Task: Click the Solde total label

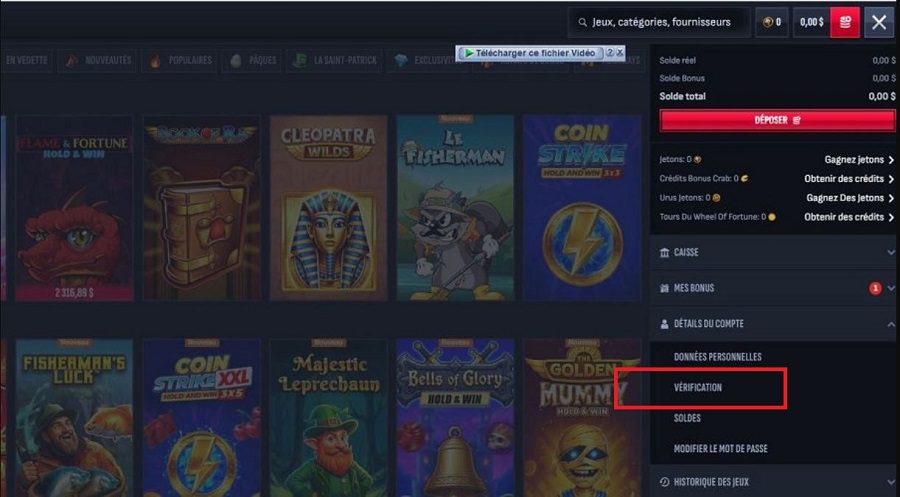Action: [x=682, y=96]
